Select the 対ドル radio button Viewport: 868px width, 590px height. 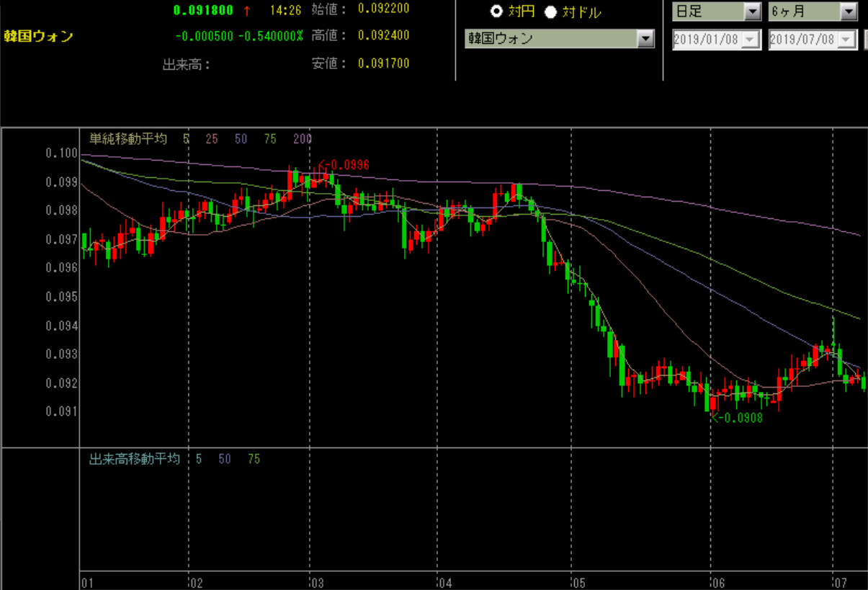coord(551,12)
